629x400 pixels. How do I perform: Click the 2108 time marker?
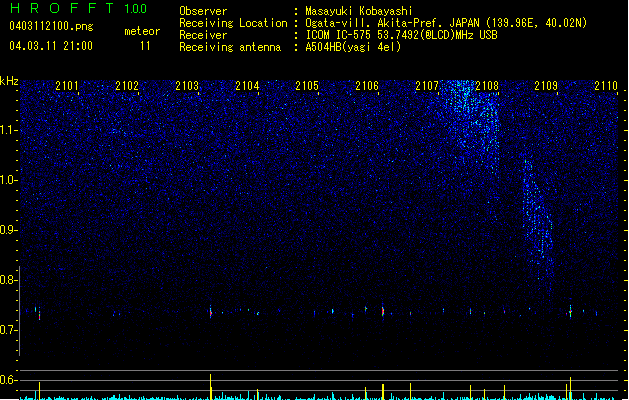tap(487, 86)
